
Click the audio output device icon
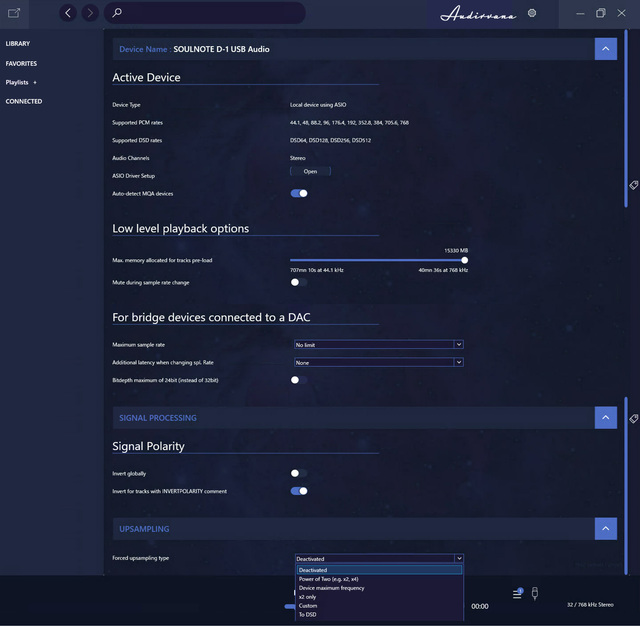point(535,593)
